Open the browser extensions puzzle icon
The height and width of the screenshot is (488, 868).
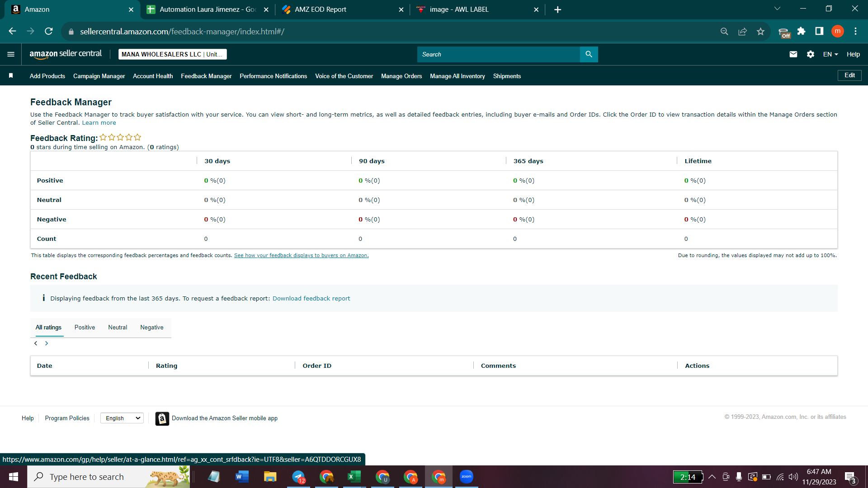801,31
